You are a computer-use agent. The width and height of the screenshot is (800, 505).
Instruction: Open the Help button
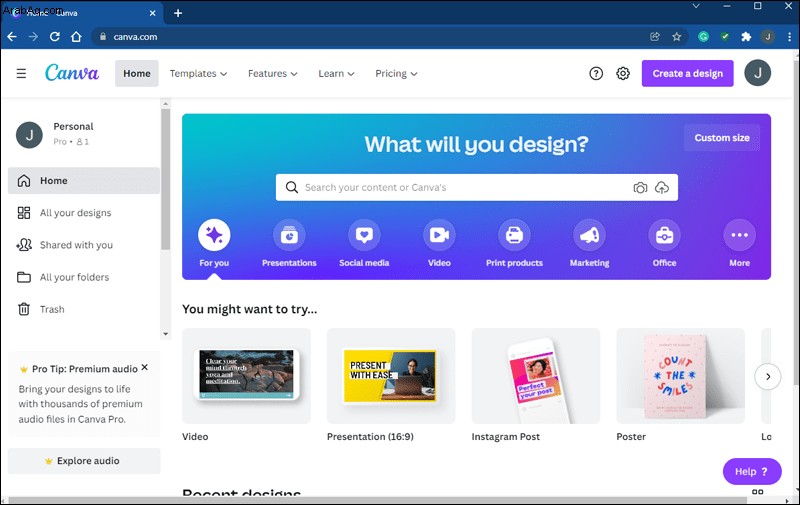752,471
